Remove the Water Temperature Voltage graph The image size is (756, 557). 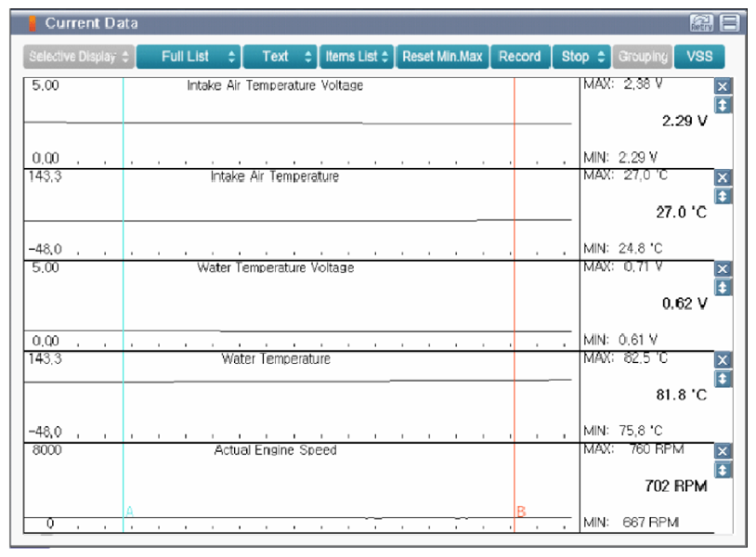click(723, 269)
